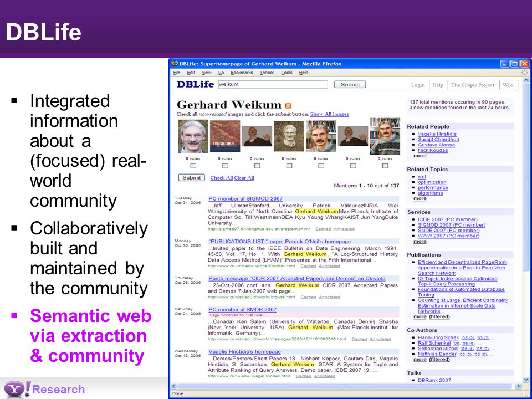The image size is (532, 399).
Task: Open Vagelis Hristidis in Related People
Action: [x=437, y=134]
